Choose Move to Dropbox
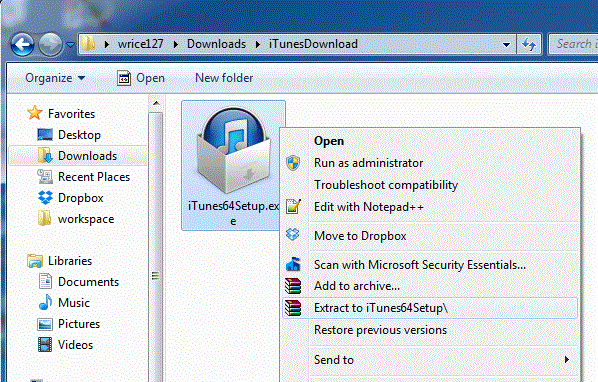The height and width of the screenshot is (382, 598). click(430, 236)
